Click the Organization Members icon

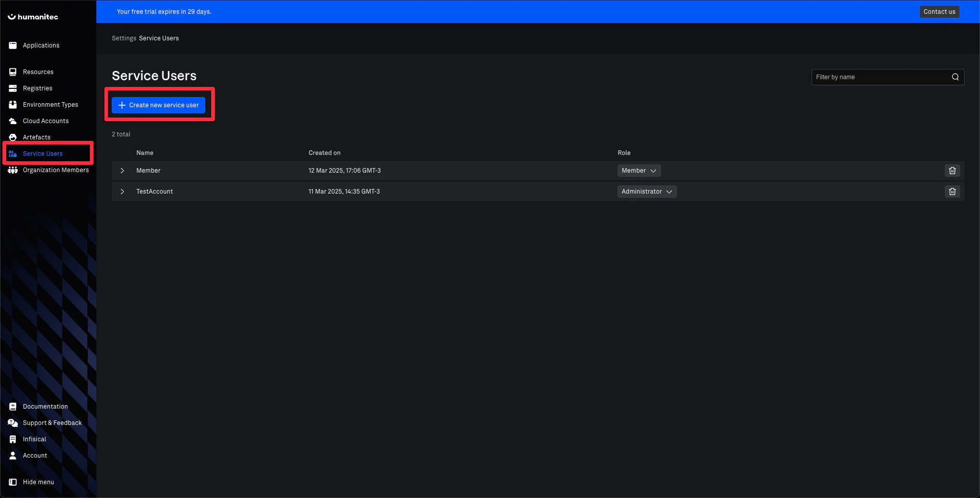13,170
